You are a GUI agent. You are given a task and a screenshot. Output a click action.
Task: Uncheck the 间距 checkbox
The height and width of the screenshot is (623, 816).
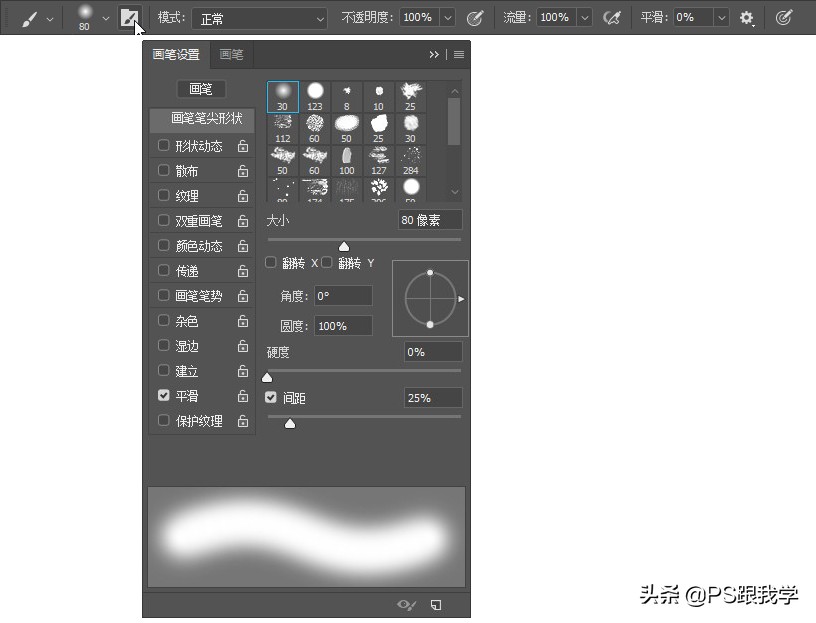coord(271,397)
